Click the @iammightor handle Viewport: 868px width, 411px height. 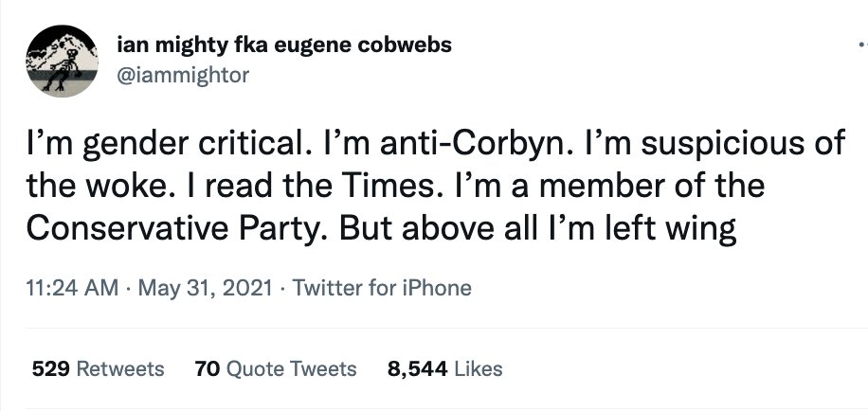click(x=181, y=77)
